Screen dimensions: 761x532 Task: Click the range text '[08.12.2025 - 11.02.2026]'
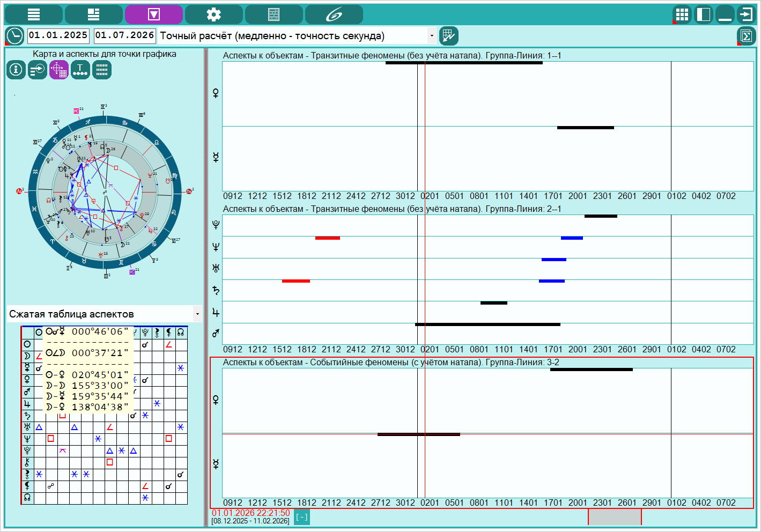point(250,521)
